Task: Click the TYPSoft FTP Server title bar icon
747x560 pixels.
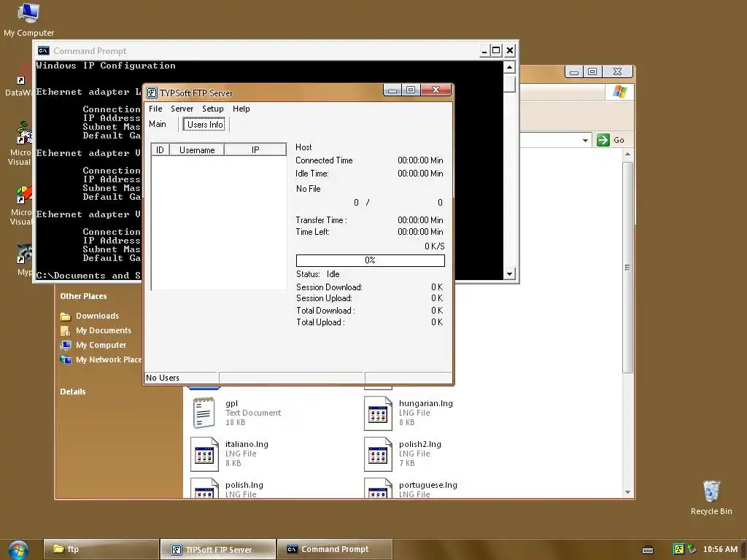Action: click(152, 93)
